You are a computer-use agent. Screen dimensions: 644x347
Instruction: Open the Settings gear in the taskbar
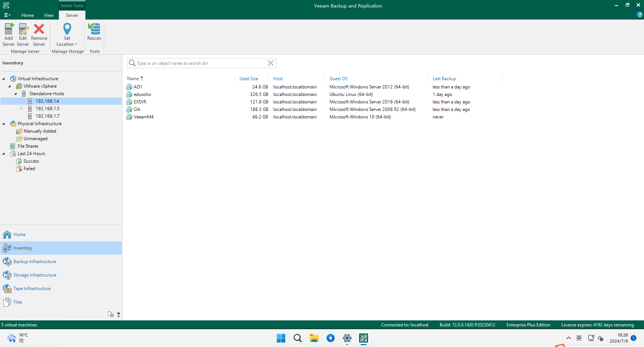pyautogui.click(x=347, y=338)
